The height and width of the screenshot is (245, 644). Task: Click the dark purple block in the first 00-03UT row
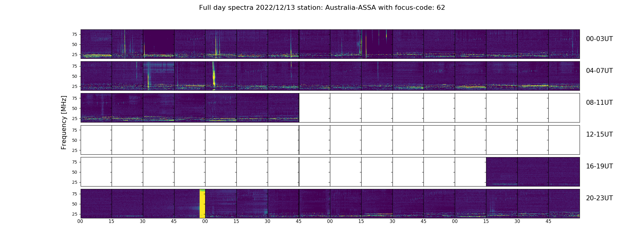click(159, 42)
